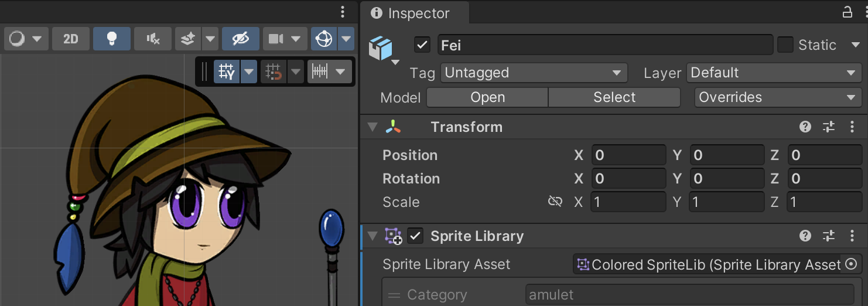Click the scene effects toggle icon

[188, 39]
